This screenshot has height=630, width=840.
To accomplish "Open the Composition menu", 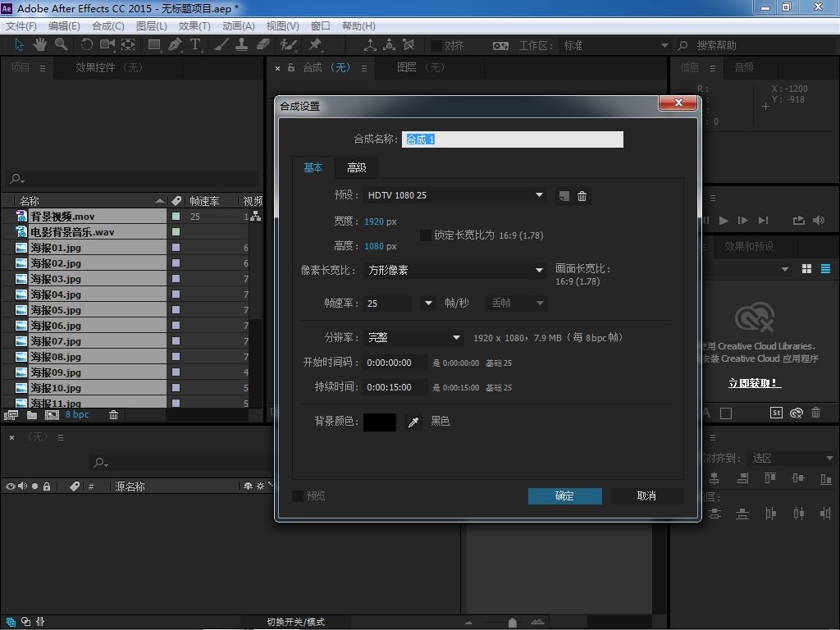I will (x=108, y=25).
